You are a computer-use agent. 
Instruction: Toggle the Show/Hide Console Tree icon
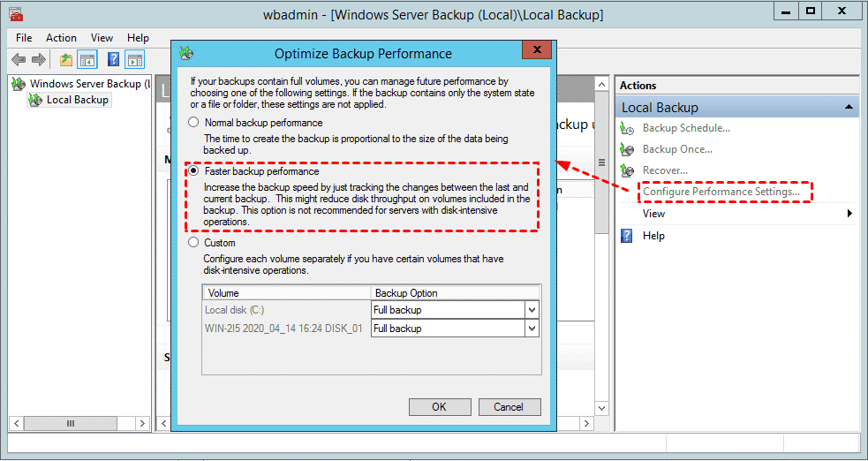(x=87, y=59)
